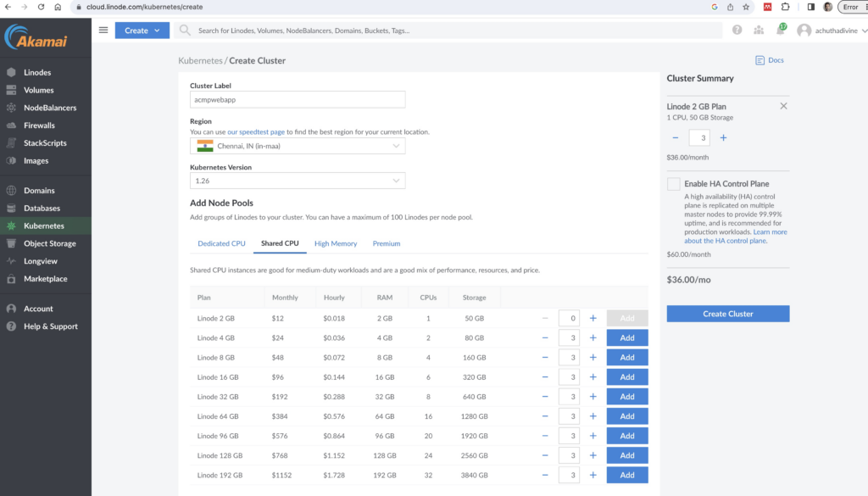Follow Learn more about HA control plane link

point(736,237)
